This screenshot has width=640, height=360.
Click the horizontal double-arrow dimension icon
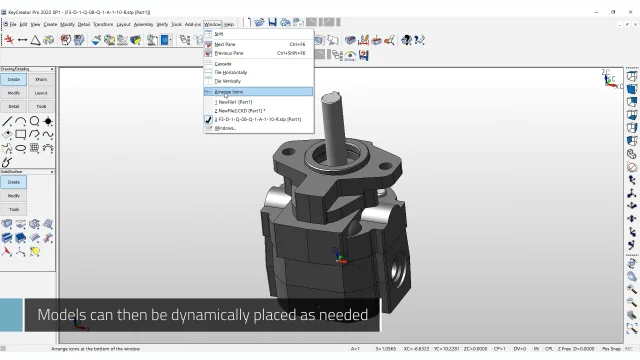click(x=22, y=40)
